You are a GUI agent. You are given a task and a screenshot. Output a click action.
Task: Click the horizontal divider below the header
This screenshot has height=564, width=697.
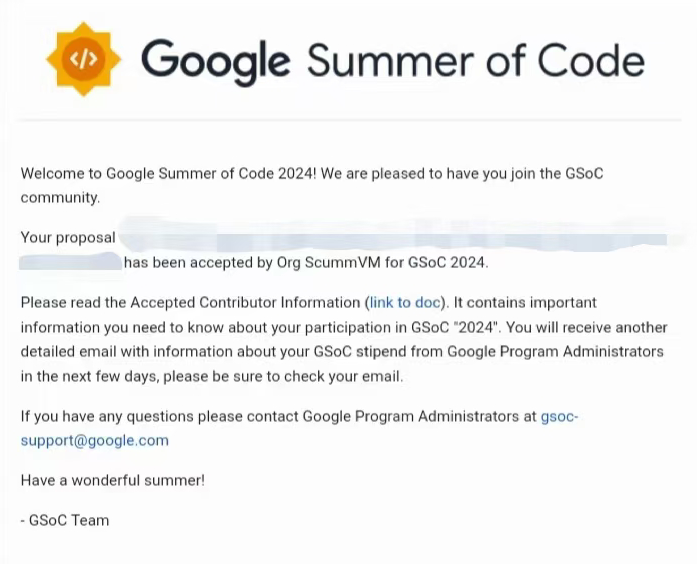(x=348, y=121)
